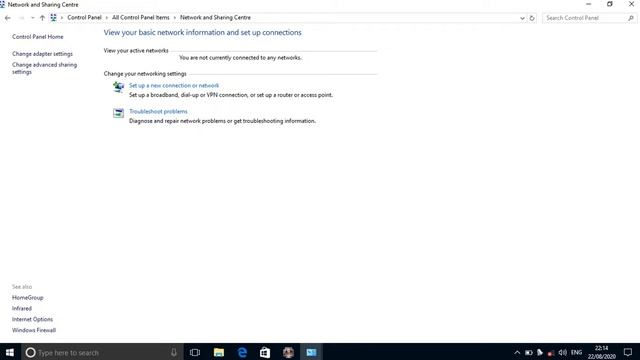Open the Action Centre notifications icon
640x360 pixels.
point(628,352)
